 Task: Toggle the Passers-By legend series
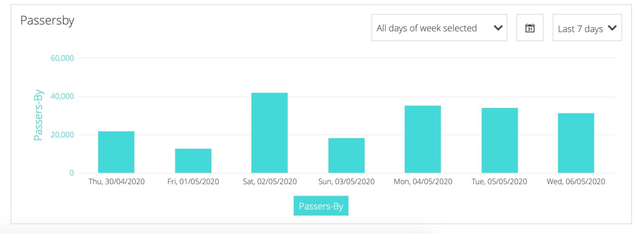point(321,206)
